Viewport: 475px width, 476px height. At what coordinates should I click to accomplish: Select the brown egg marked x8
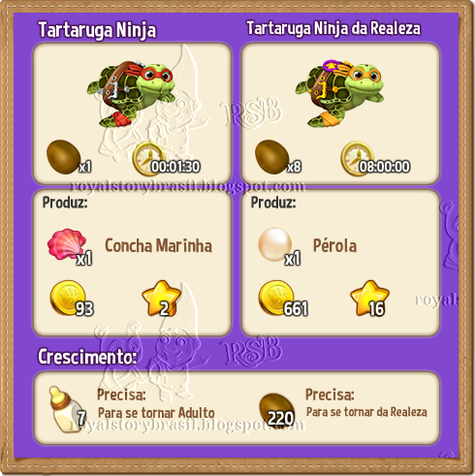click(x=272, y=157)
